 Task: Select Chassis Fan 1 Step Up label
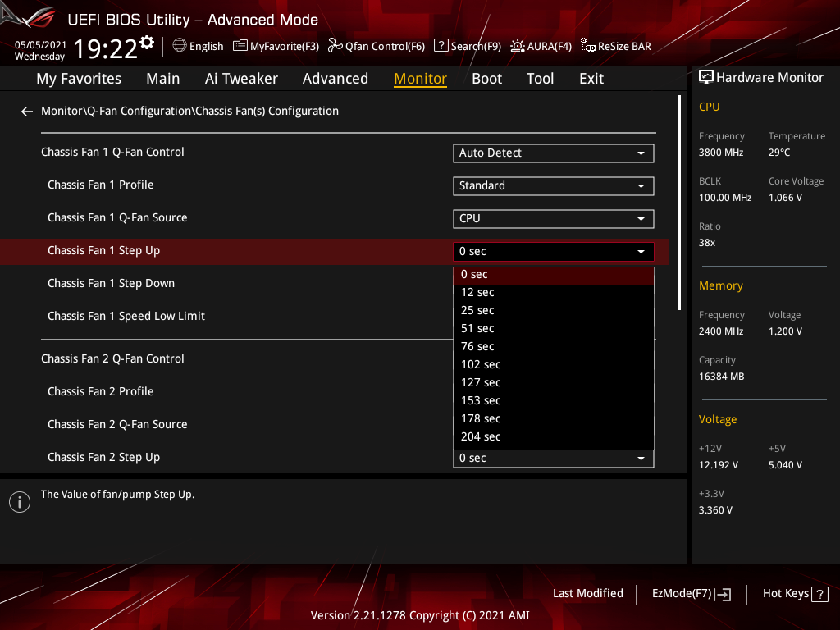(103, 251)
